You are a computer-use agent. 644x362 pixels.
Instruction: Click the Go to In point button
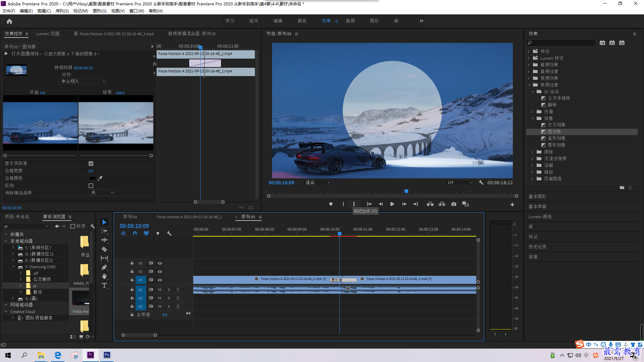tap(369, 204)
